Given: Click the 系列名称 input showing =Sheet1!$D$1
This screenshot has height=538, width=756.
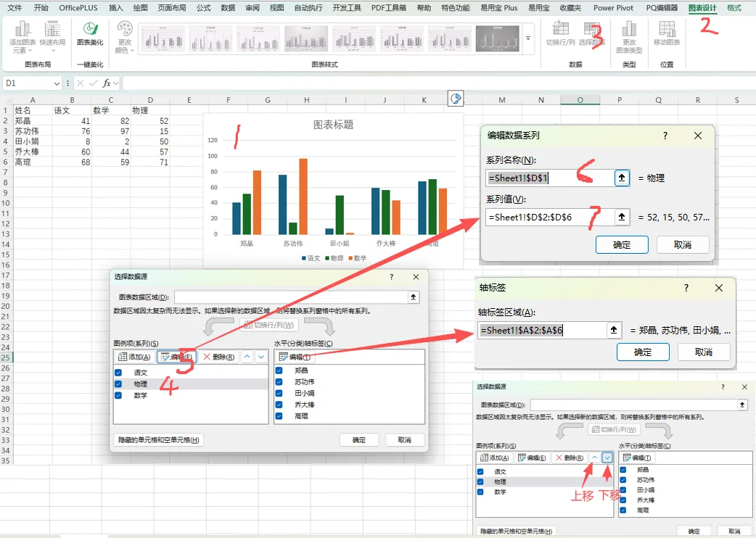Looking at the screenshot, I should [x=550, y=178].
